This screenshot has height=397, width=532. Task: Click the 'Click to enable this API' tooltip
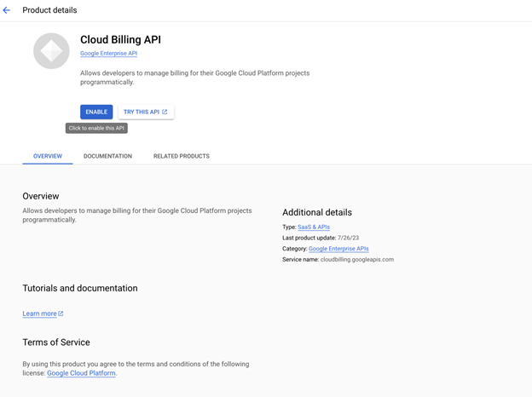click(x=96, y=128)
